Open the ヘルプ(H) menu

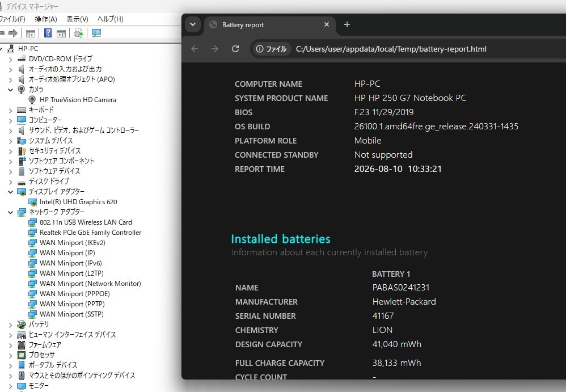click(111, 19)
